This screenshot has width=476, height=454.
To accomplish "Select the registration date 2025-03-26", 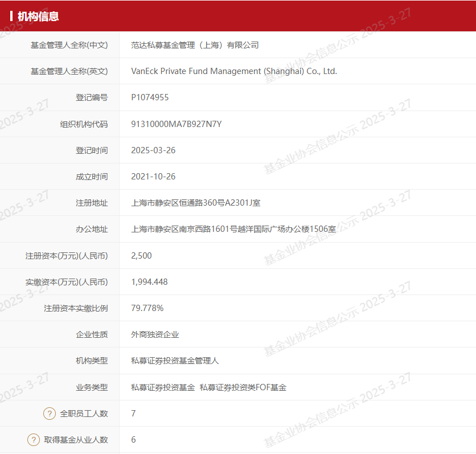I will tap(153, 150).
